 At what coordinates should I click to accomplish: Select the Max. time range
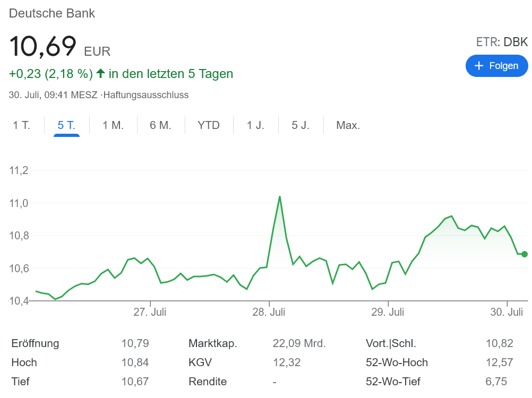click(348, 126)
